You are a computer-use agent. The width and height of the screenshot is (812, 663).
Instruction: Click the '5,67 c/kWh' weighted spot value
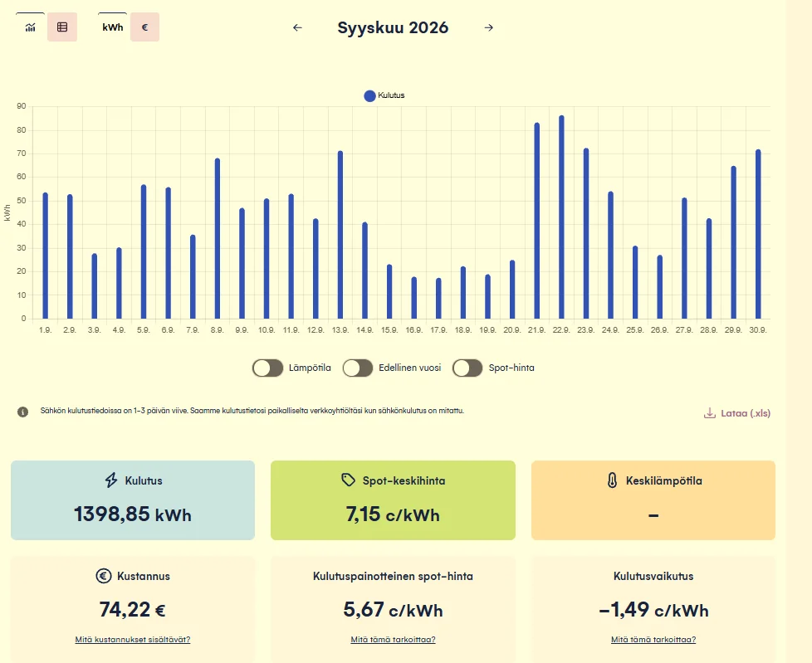393,610
